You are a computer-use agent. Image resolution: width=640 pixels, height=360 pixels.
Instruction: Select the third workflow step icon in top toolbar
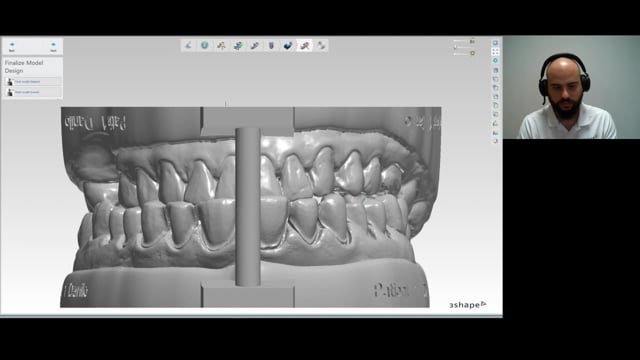(221, 45)
